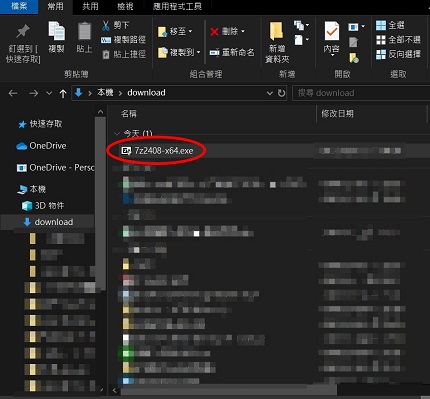Expand address bar history dropdown chevron
The height and width of the screenshot is (399, 430).
[x=270, y=93]
